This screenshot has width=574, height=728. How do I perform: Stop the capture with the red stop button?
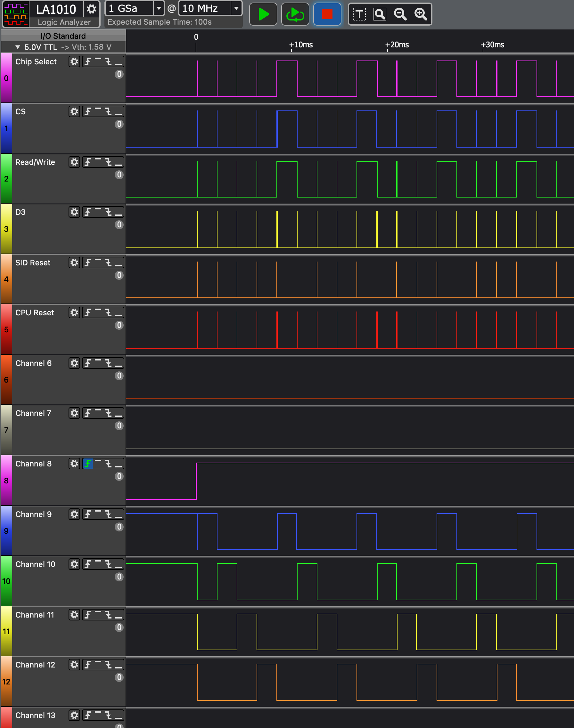tap(327, 14)
